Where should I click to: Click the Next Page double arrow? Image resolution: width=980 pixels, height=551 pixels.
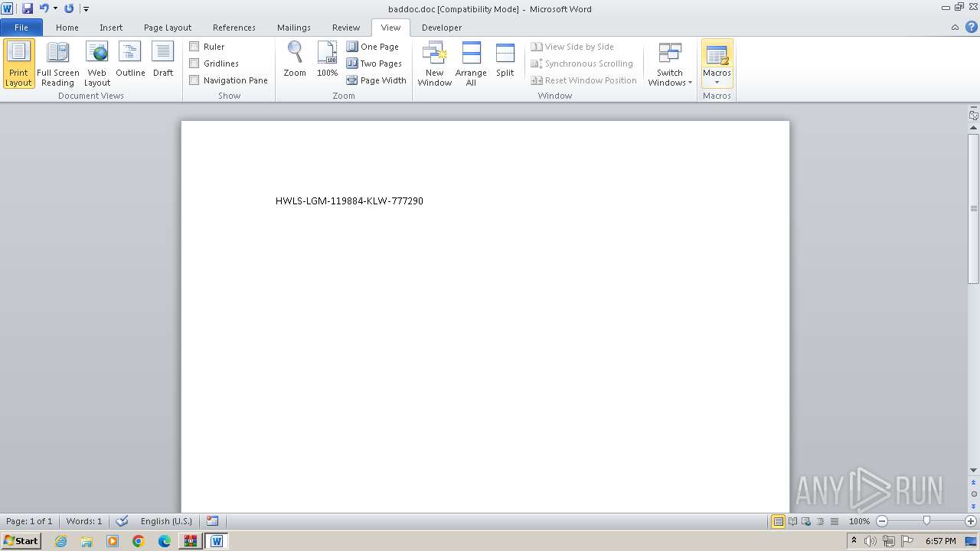[x=973, y=505]
